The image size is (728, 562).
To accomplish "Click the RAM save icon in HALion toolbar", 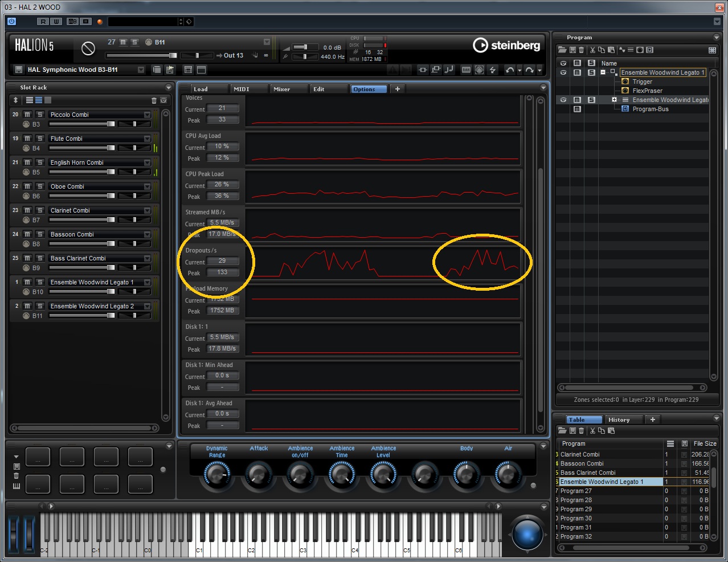I will point(466,70).
